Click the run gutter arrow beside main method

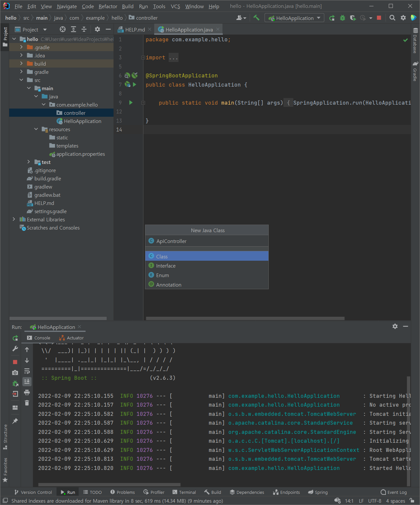(x=131, y=103)
